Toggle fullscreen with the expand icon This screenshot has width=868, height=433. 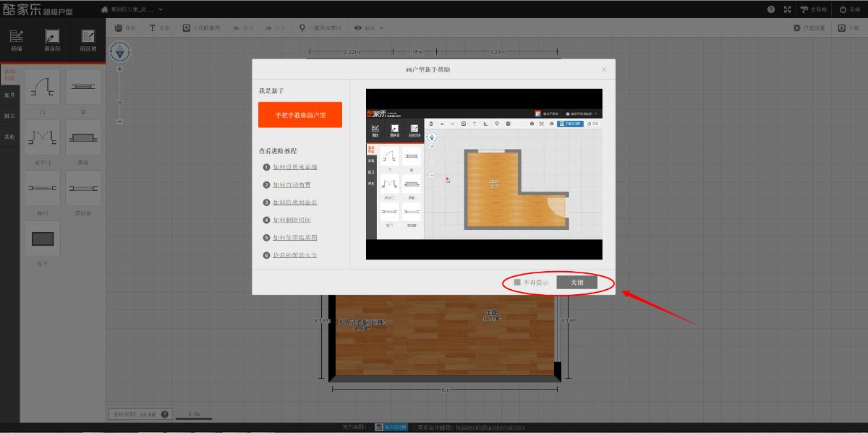pyautogui.click(x=787, y=9)
